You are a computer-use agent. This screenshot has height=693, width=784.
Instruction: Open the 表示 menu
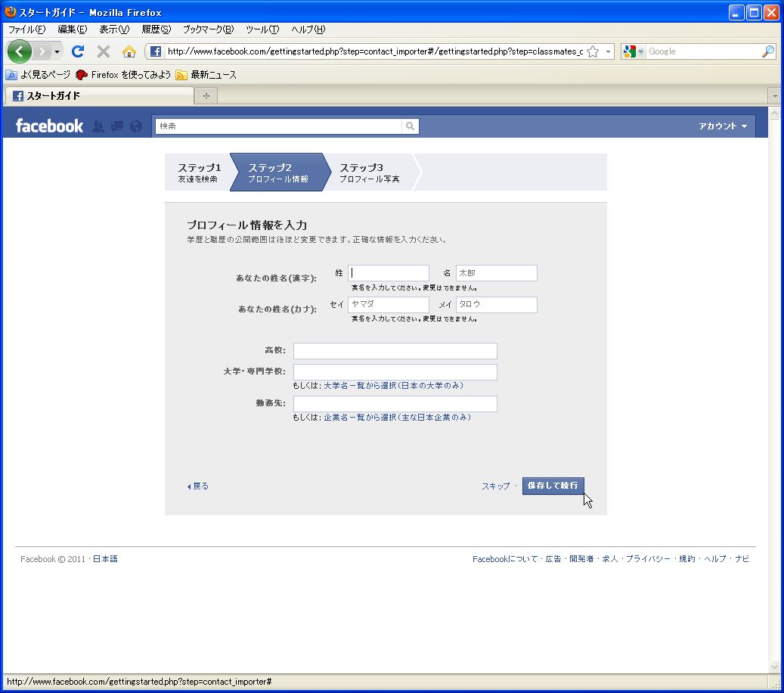click(114, 30)
